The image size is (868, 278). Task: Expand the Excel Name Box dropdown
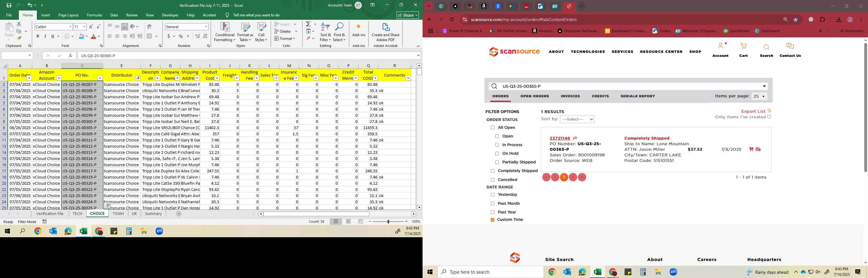pyautogui.click(x=30, y=56)
